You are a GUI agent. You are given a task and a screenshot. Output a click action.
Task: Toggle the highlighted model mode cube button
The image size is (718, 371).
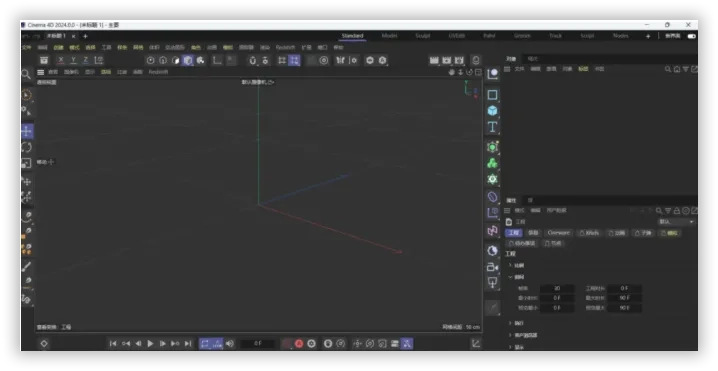coord(188,60)
